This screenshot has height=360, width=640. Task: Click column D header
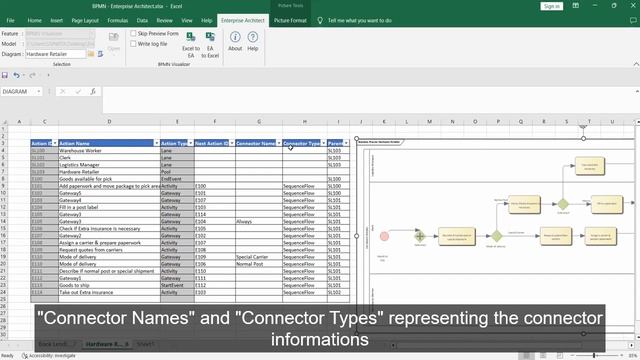109,122
